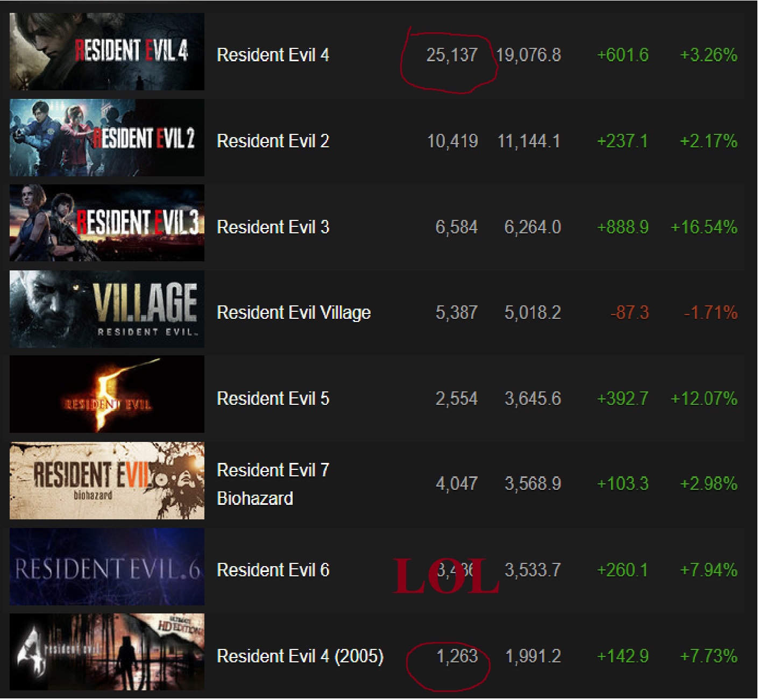Click the Resident Evil 4 (2005) HD thumbnail
This screenshot has width=759, height=700.
[x=107, y=652]
